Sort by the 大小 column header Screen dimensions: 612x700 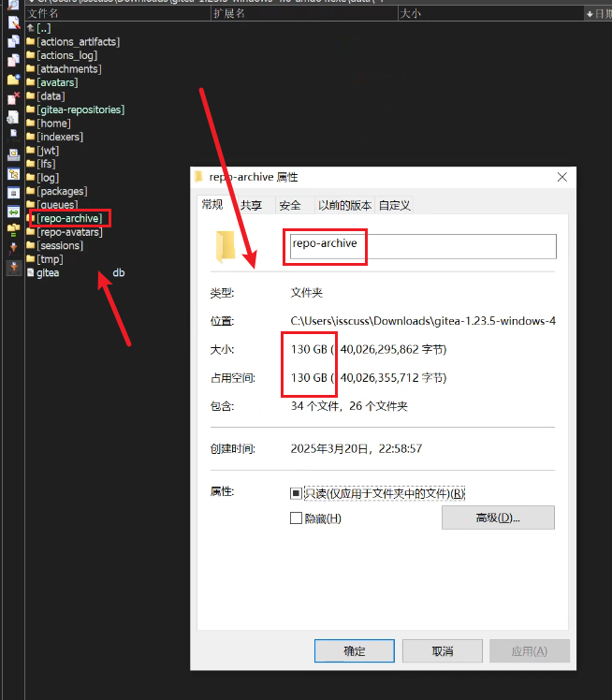pos(410,14)
